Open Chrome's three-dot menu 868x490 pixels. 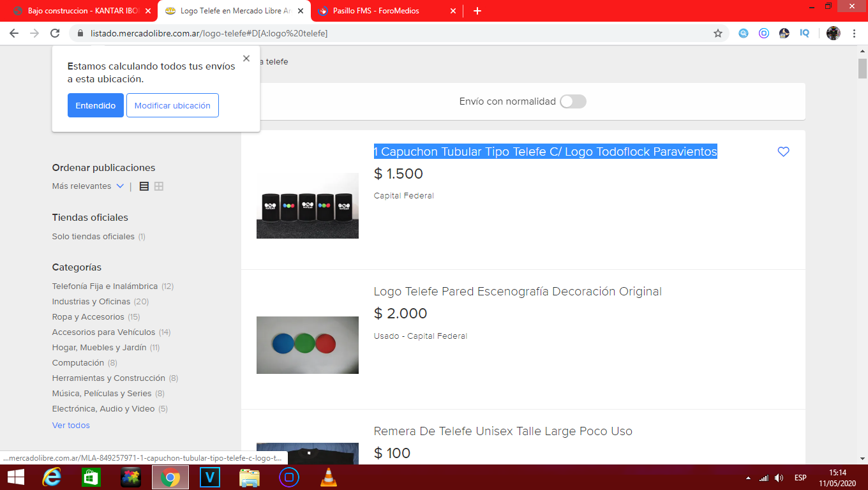click(854, 33)
